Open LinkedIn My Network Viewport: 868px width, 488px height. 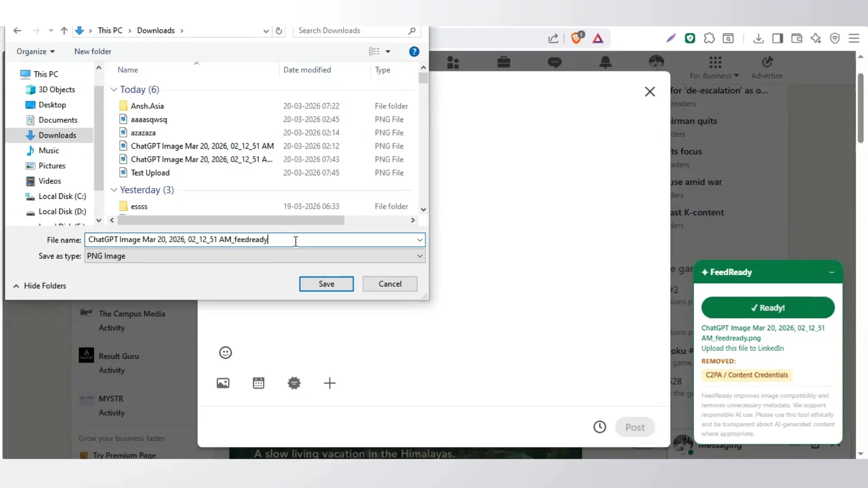[x=453, y=62]
